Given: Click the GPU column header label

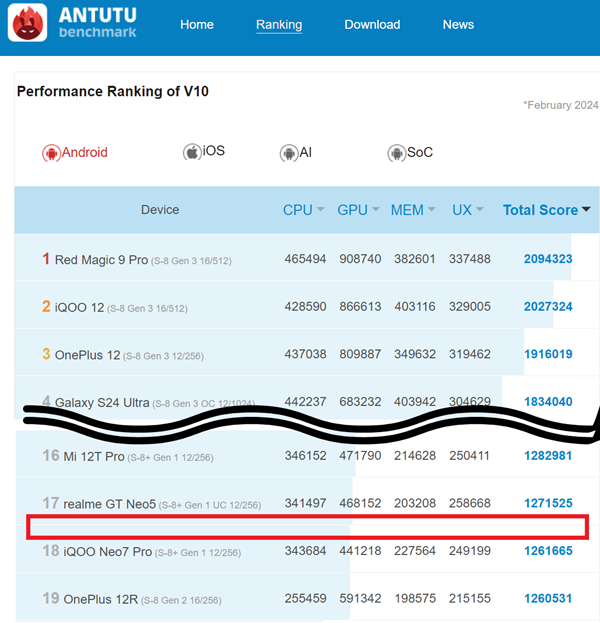Looking at the screenshot, I should 352,210.
